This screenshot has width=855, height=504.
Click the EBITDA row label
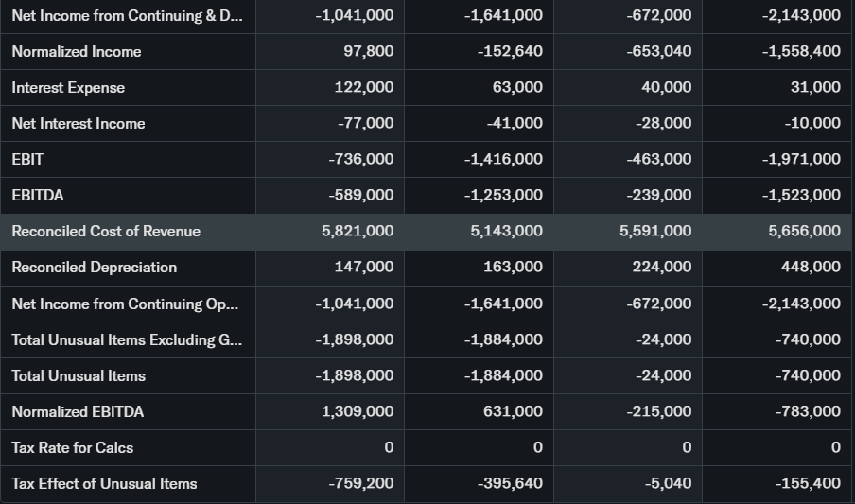tap(38, 195)
